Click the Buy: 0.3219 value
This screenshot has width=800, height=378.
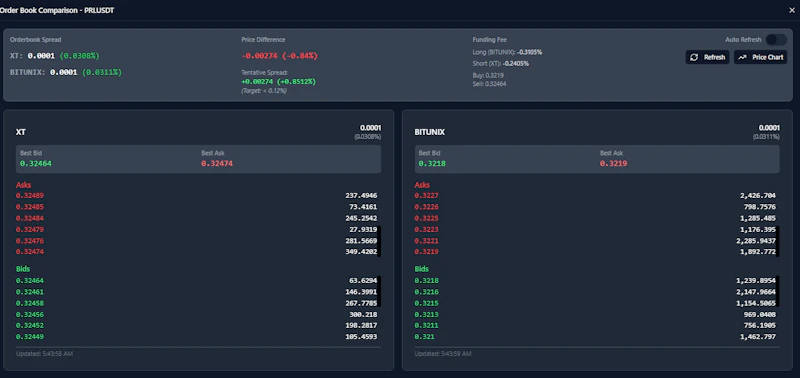point(488,75)
